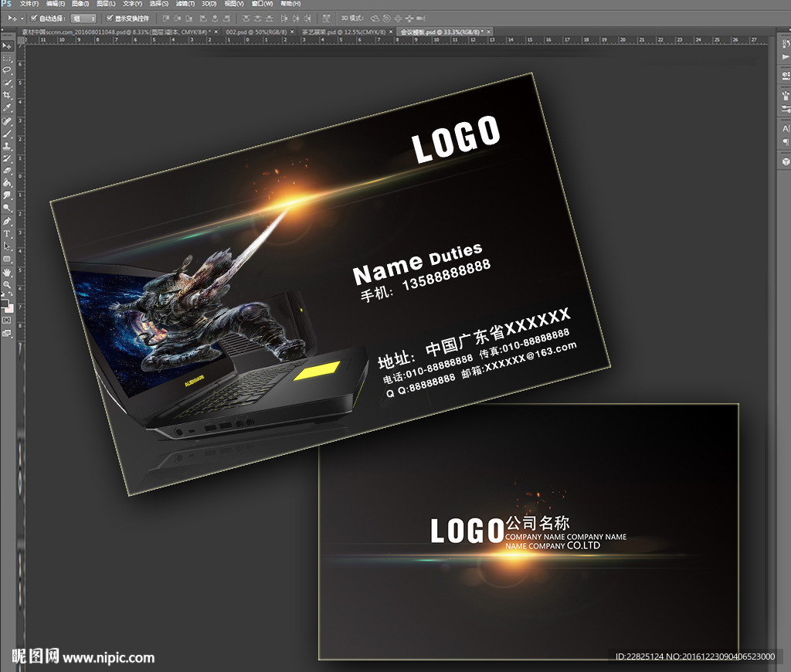
Task: Close the 茶艺展架.psd document tab
Action: coord(390,32)
